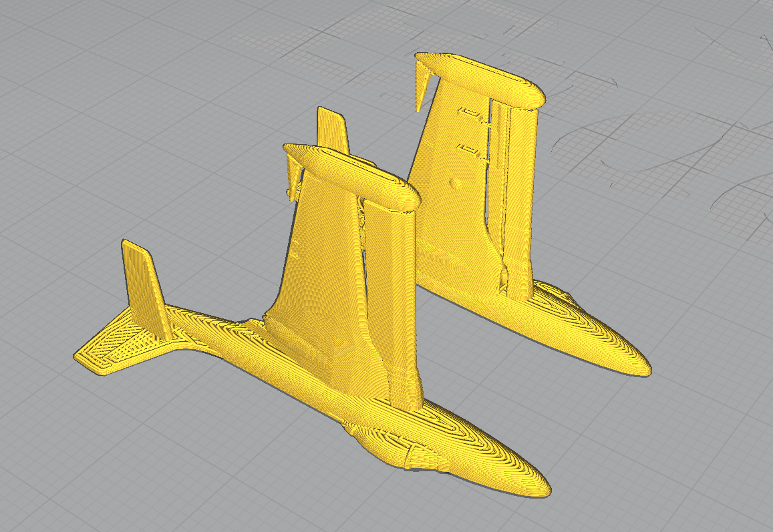The height and width of the screenshot is (532, 773).
Task: Select the circular bump on rear wing
Action: [458, 184]
